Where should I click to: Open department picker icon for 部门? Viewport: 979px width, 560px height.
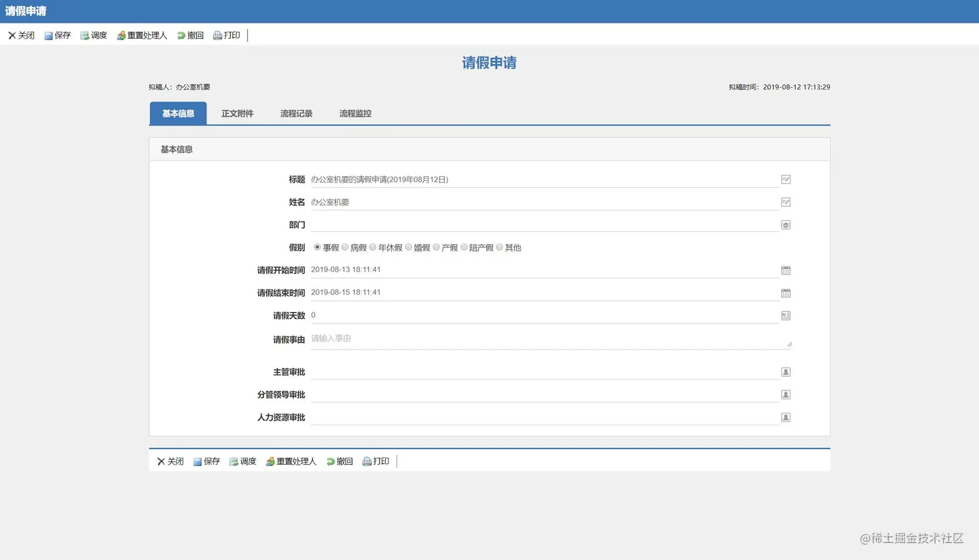pyautogui.click(x=785, y=225)
